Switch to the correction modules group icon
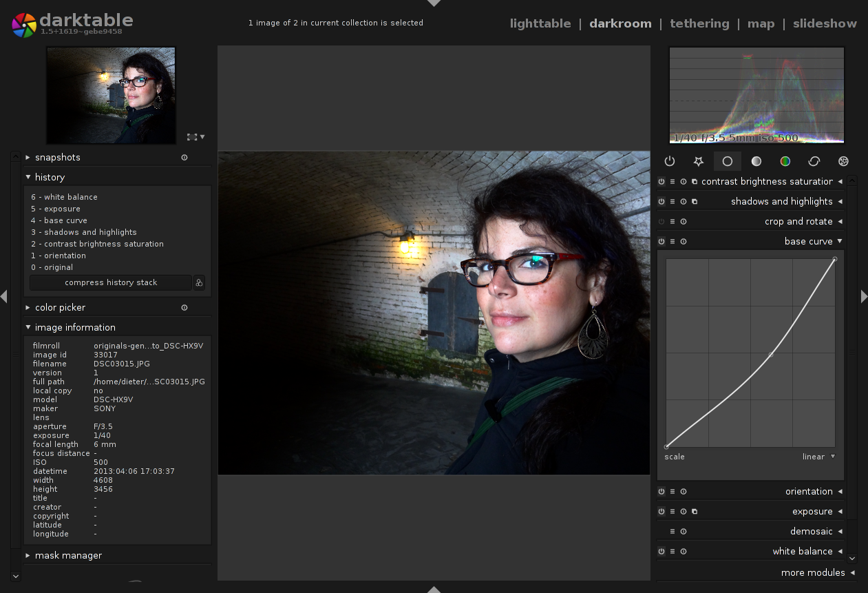868x593 pixels. coord(814,161)
